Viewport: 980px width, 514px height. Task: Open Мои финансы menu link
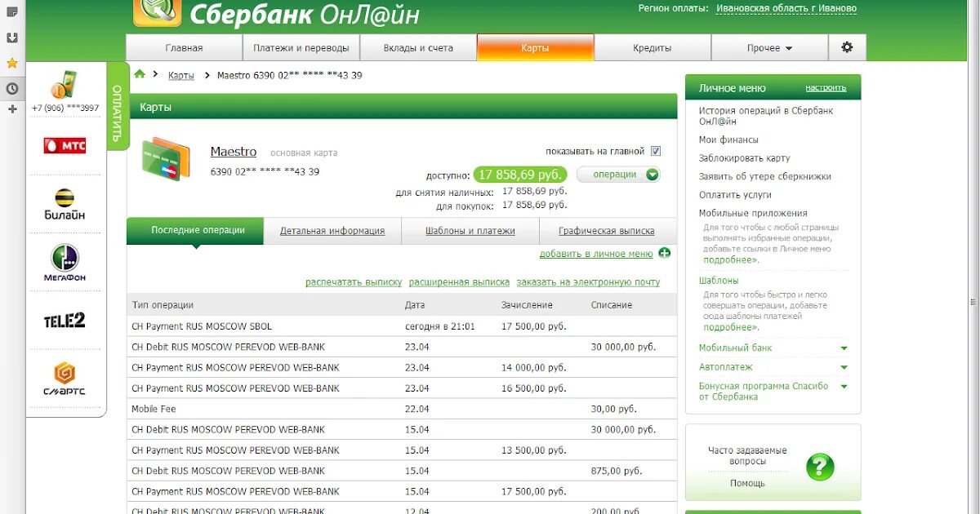point(728,140)
